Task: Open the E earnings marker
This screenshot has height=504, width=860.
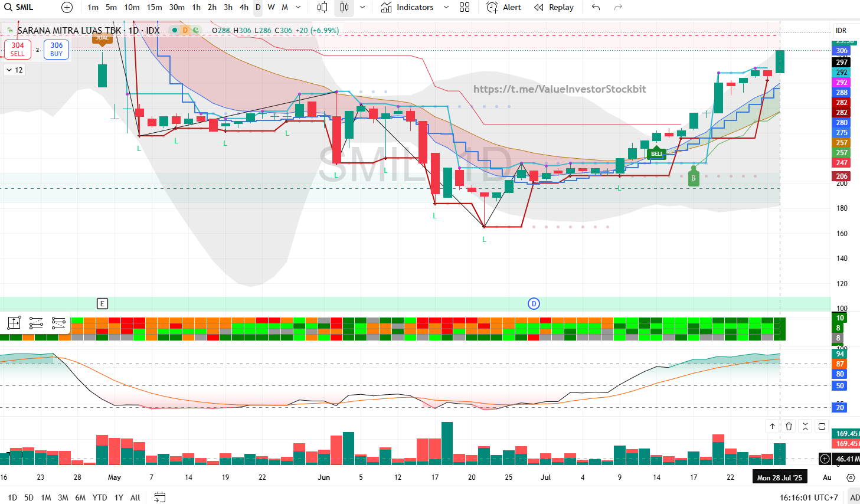Action: pyautogui.click(x=102, y=303)
